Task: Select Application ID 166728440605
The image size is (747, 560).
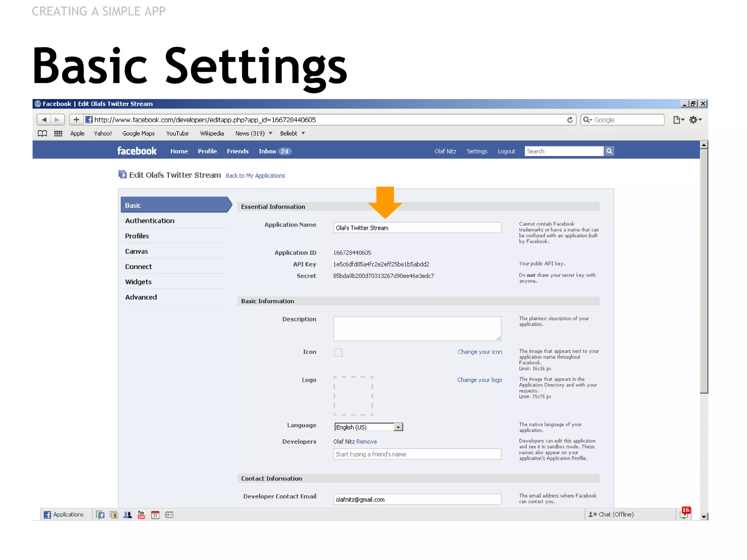Action: [352, 253]
